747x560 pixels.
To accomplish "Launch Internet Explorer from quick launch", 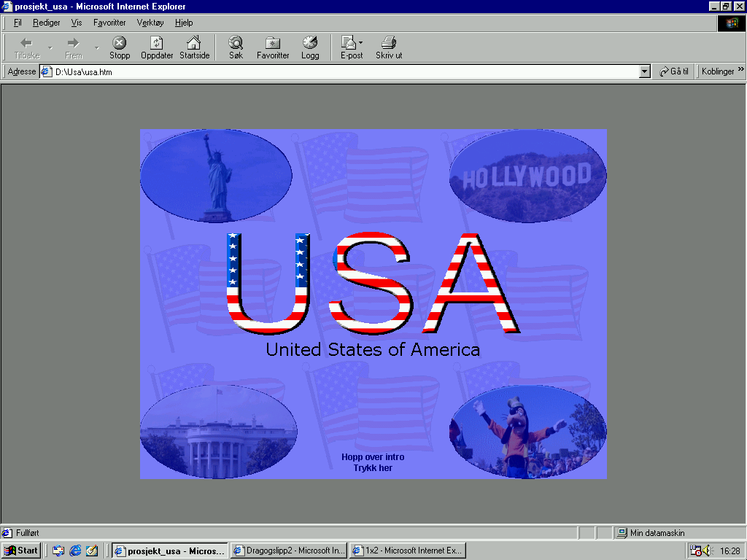I will point(75,551).
